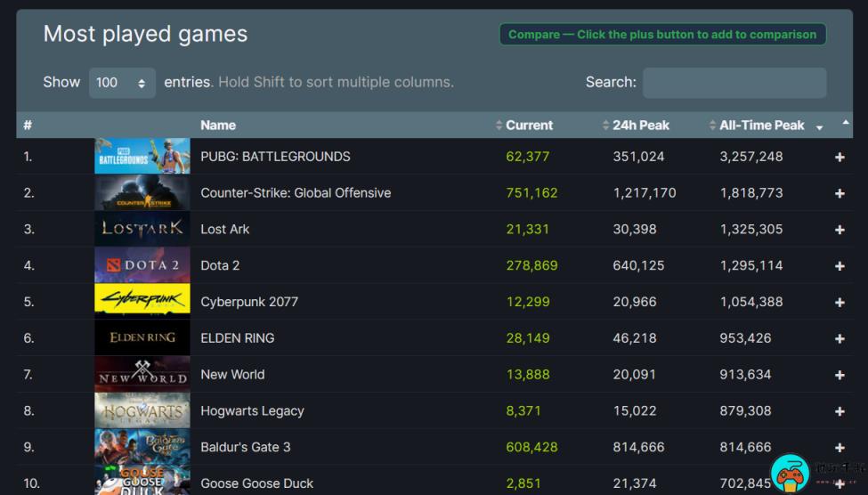Open the Dota 2 game link

coord(220,265)
